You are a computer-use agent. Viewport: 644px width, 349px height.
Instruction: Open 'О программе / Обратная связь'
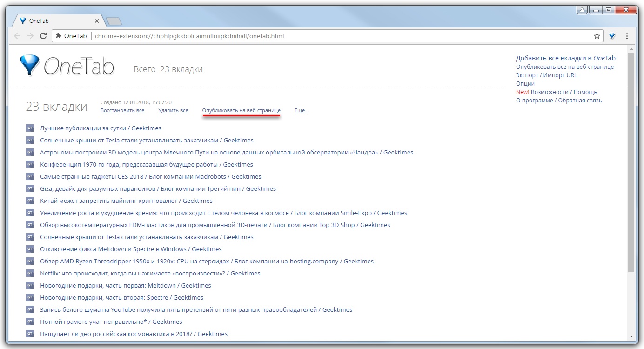(x=559, y=100)
